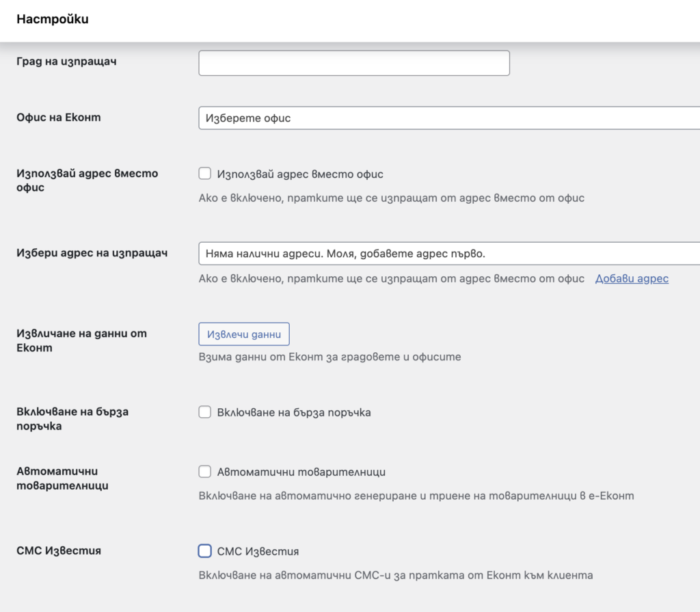Click the bold 'Включване на бърза поръчка' left label
This screenshot has width=700, height=612.
coord(72,418)
